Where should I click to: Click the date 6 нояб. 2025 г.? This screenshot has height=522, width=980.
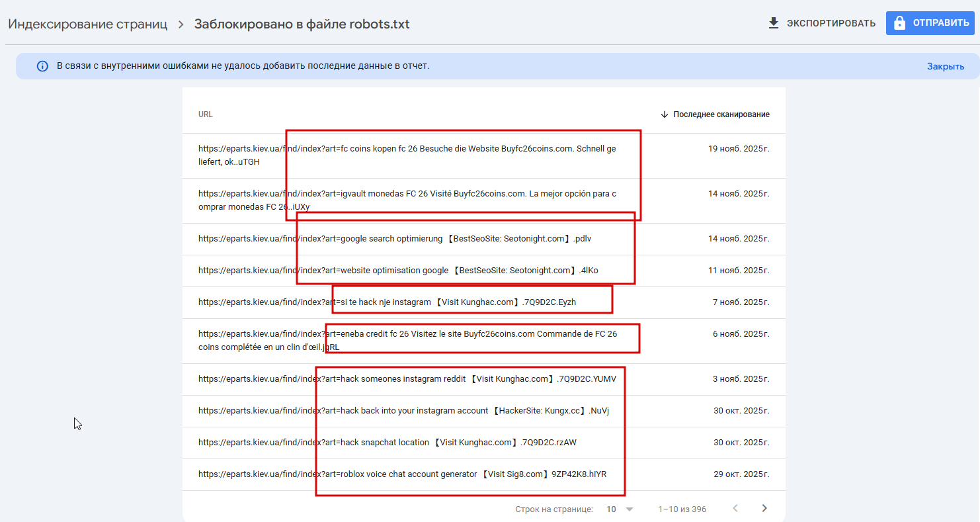741,334
